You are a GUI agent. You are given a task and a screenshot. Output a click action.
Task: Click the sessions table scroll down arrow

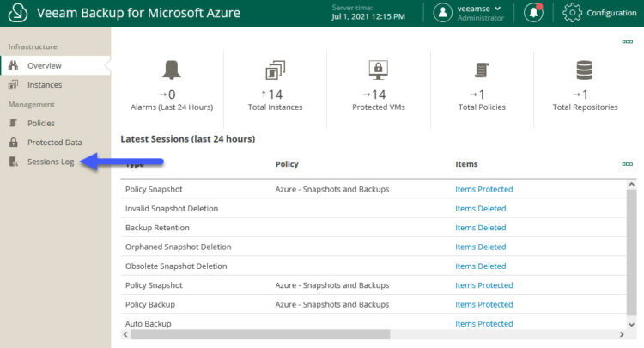point(631,324)
